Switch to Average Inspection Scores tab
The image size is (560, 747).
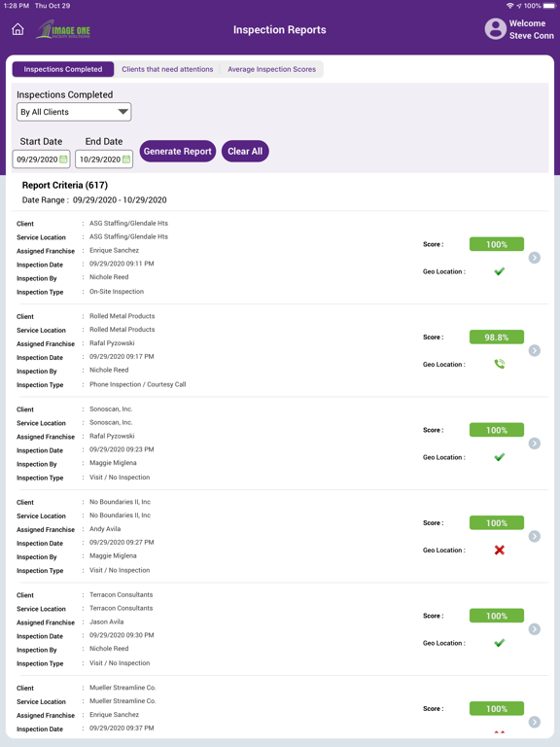(271, 69)
